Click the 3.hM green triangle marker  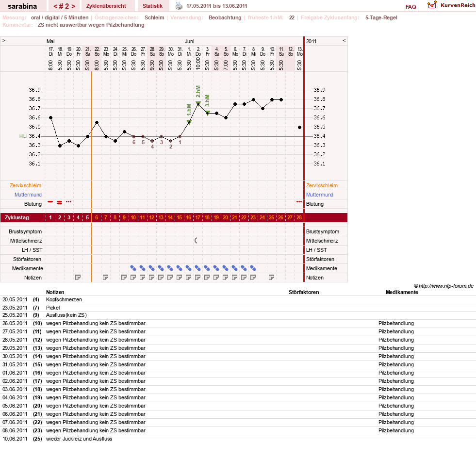click(207, 113)
